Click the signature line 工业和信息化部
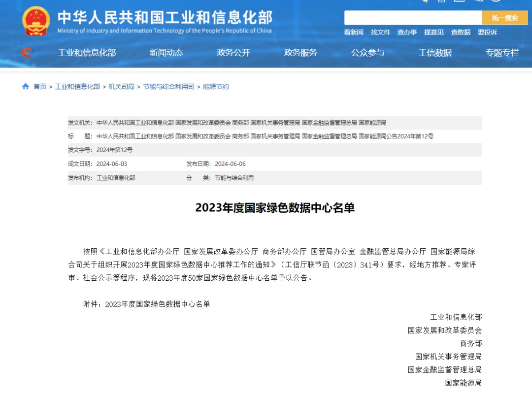 pos(456,317)
